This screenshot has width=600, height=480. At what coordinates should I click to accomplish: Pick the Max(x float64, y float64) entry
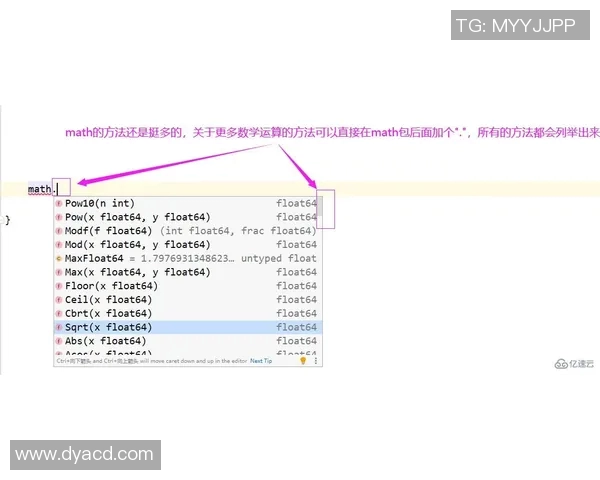[138, 272]
